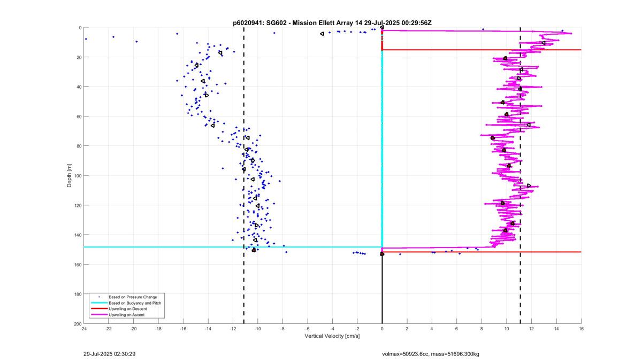Click the depth axis tick label "160"
642x364 pixels.
coord(78,265)
